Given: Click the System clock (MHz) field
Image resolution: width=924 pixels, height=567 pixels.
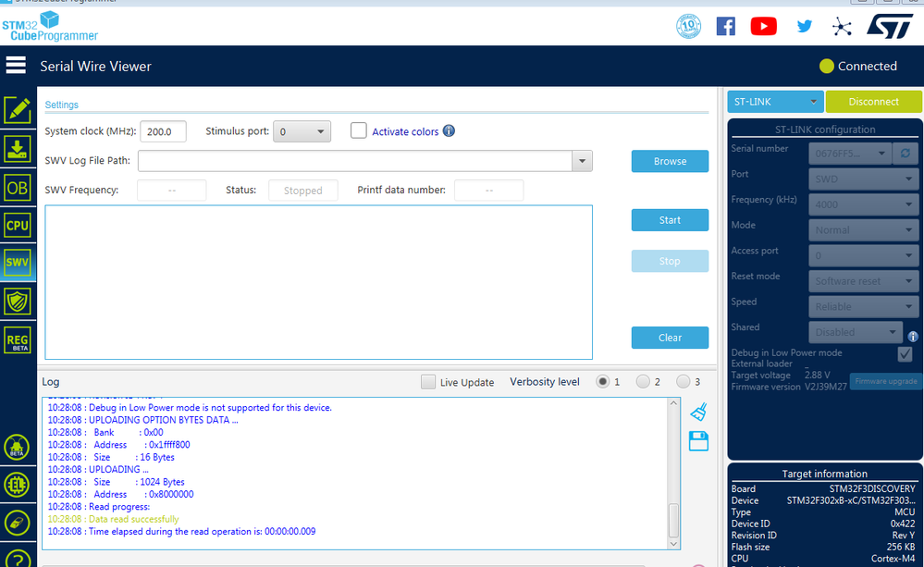Looking at the screenshot, I should [163, 131].
